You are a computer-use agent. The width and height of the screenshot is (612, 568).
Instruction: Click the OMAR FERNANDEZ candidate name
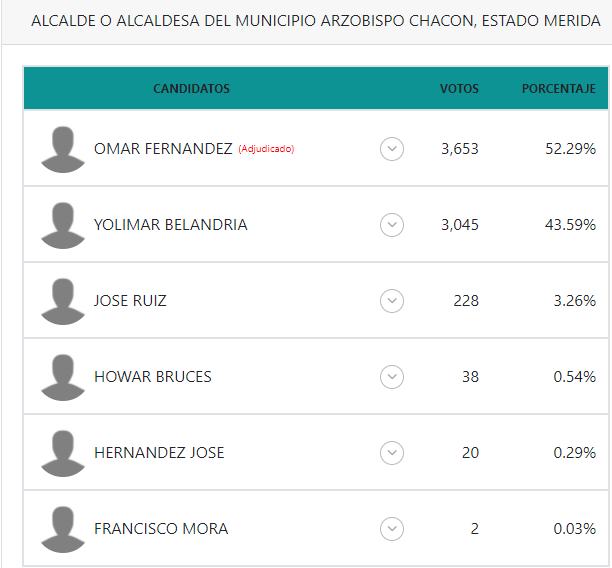click(x=163, y=149)
